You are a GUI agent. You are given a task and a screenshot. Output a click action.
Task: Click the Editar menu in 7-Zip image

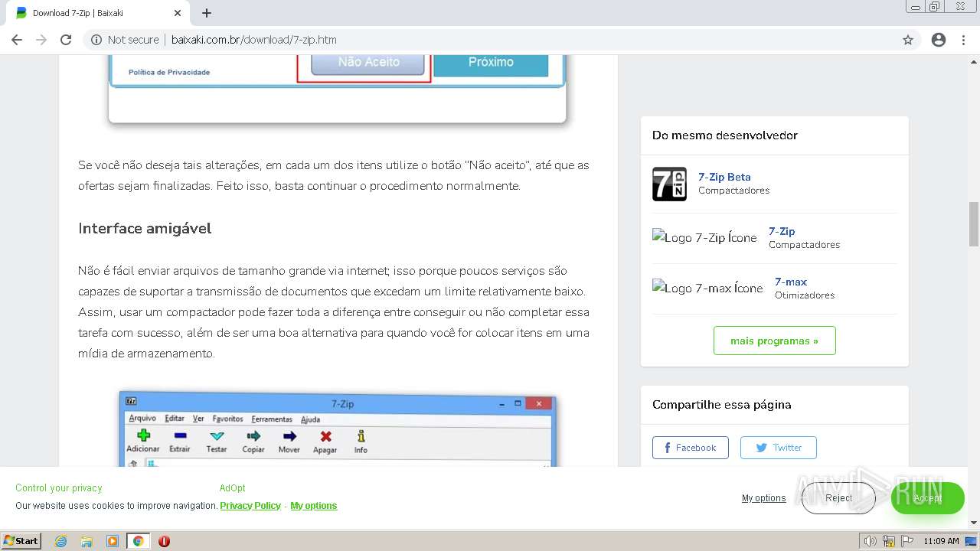click(175, 419)
